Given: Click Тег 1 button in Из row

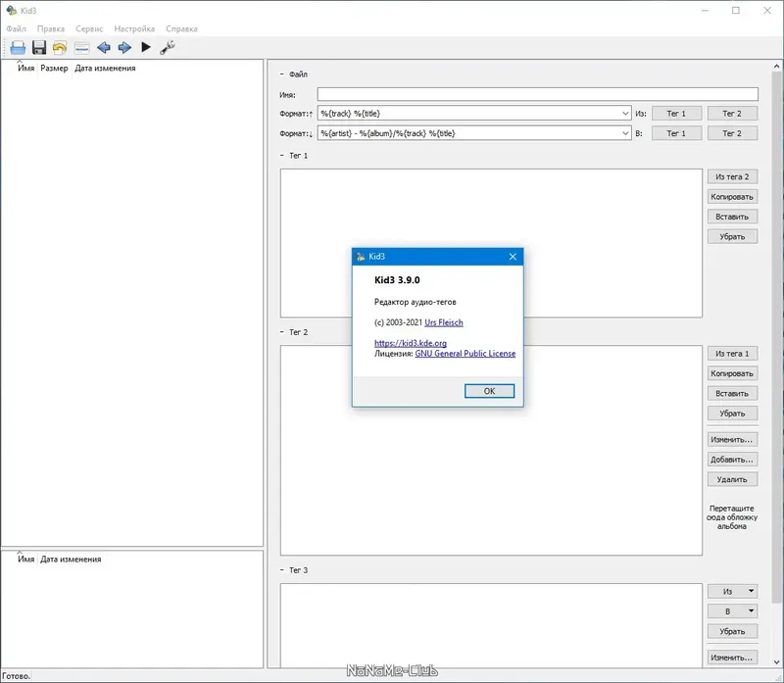Looking at the screenshot, I should pos(676,114).
